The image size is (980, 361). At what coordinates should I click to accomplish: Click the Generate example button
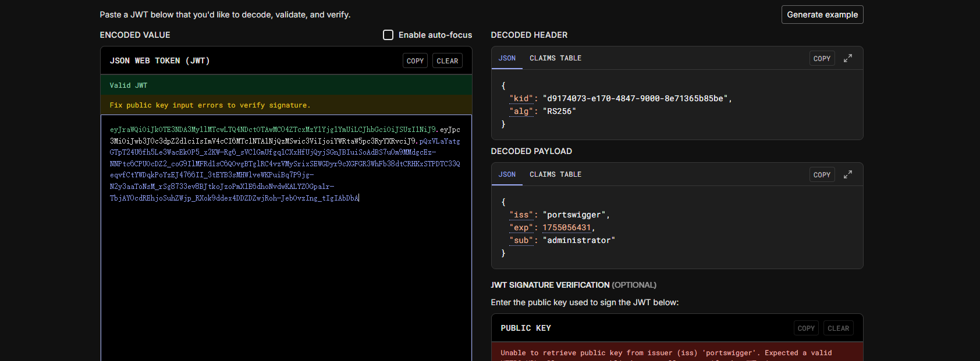[822, 15]
